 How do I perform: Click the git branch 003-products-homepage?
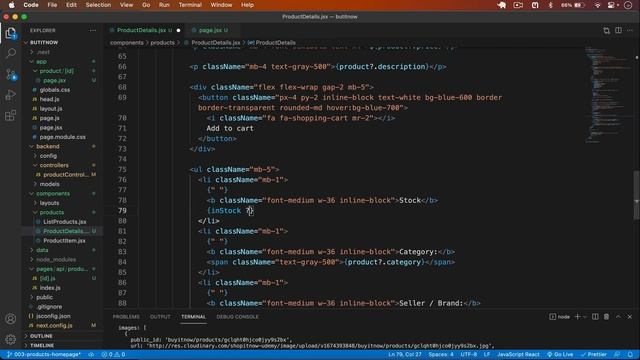(x=44, y=354)
